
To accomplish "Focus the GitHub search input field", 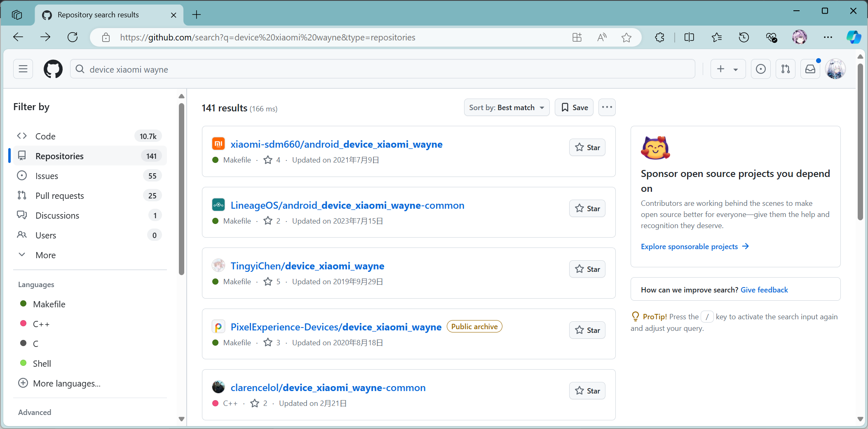I will coord(382,69).
